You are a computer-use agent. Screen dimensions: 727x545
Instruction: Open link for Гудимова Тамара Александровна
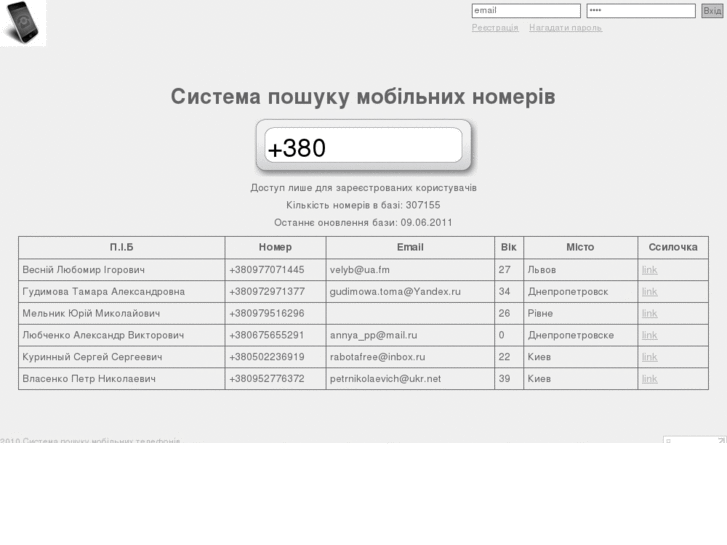tap(649, 292)
